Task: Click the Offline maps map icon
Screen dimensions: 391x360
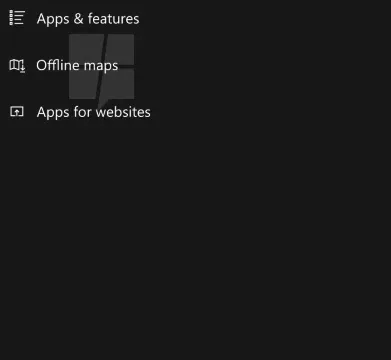Action: pyautogui.click(x=17, y=65)
